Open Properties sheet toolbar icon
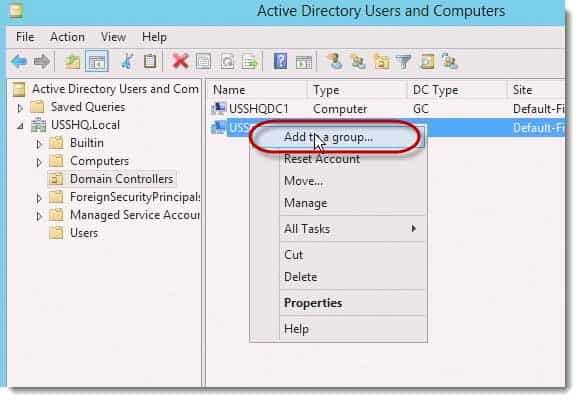Screen dimensions: 580x402 [x=203, y=61]
